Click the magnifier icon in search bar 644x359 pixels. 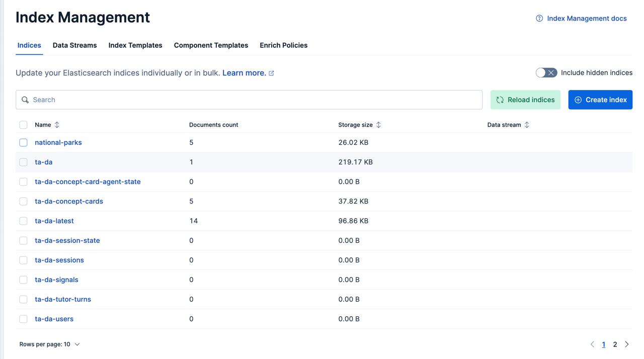point(25,100)
